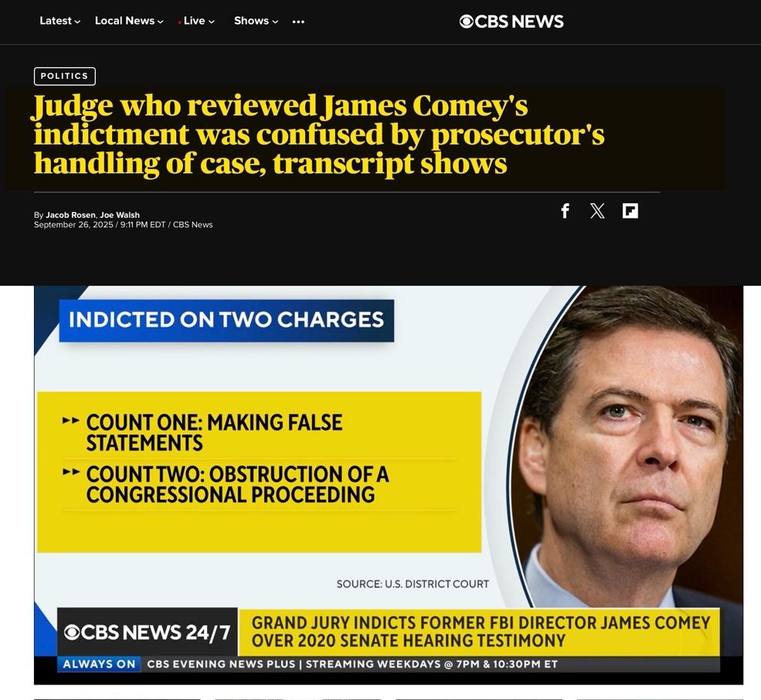Screen dimensions: 761x700
Task: Expand the Local News dropdown
Action: point(129,21)
